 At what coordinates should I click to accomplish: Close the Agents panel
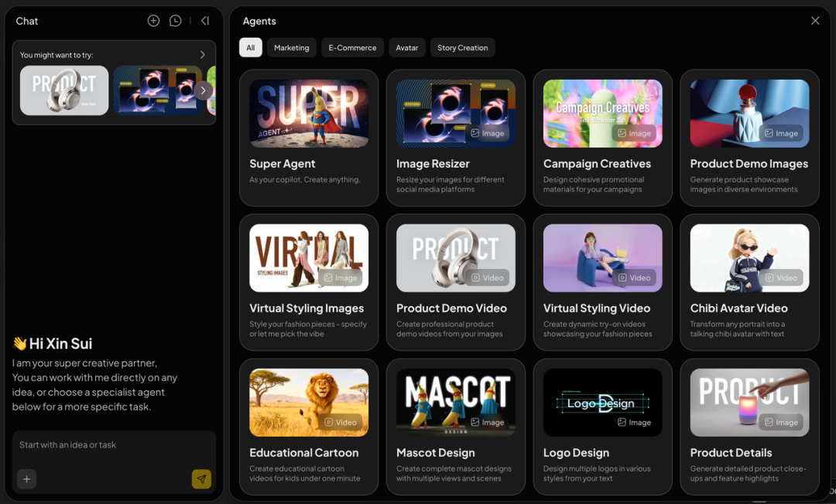point(815,21)
